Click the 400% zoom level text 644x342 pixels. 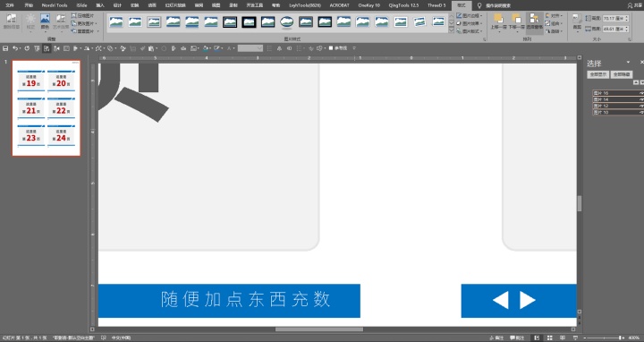point(634,338)
